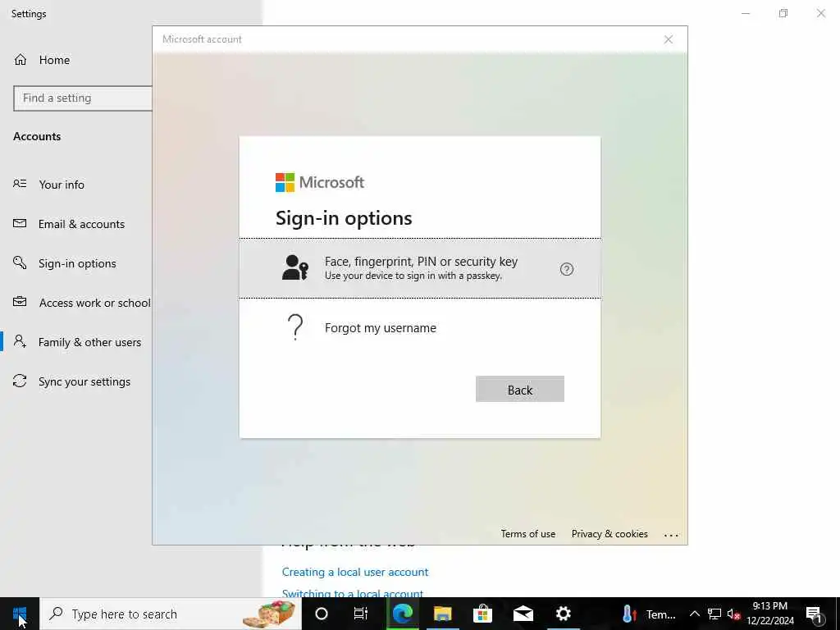This screenshot has height=630, width=840.
Task: Open the clock showing 9:13 PM
Action: point(770,614)
